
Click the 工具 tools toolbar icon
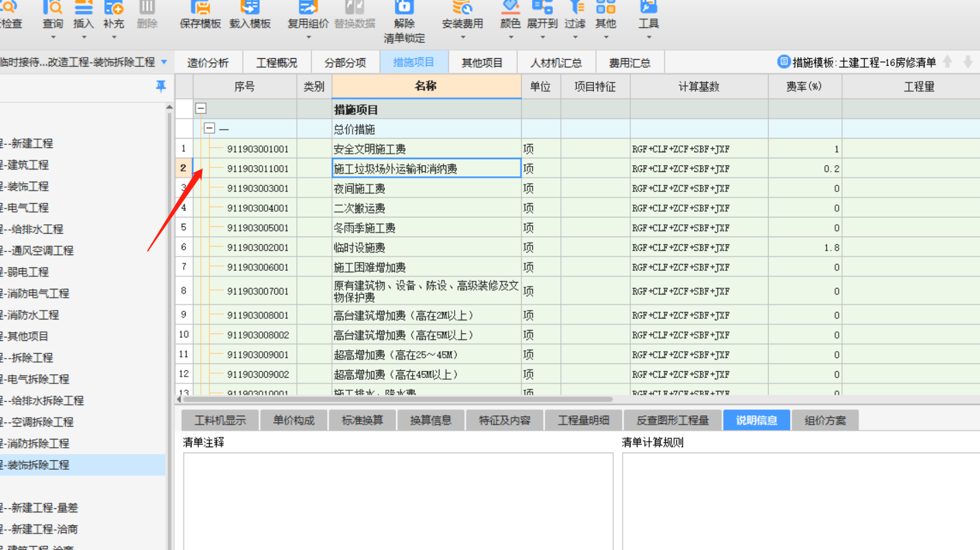point(648,8)
